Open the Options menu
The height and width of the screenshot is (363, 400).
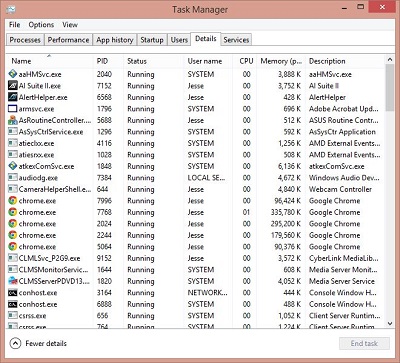point(41,25)
